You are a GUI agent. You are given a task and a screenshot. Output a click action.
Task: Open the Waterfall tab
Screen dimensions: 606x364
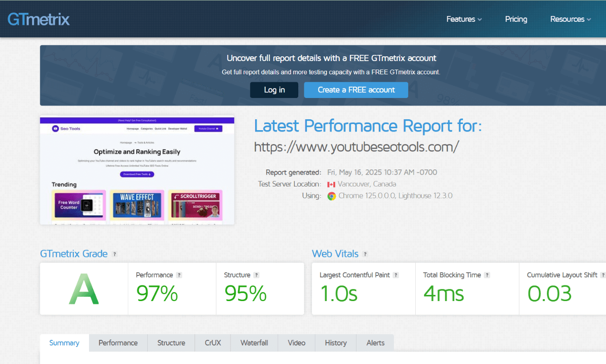pos(254,343)
